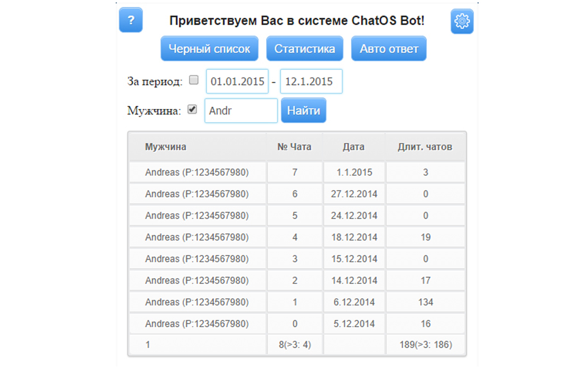The width and height of the screenshot is (588, 368).
Task: Click the № Чата column header
Action: click(294, 146)
